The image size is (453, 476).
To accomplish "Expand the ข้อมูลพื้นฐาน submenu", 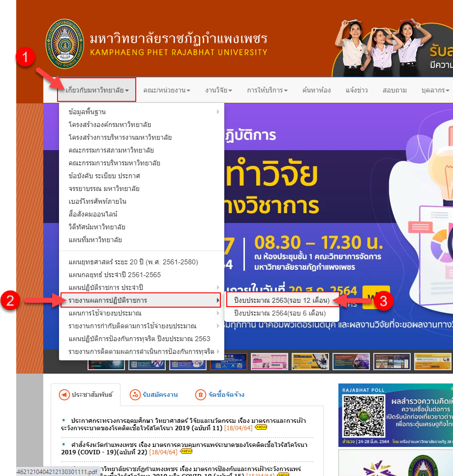I will click(x=142, y=112).
